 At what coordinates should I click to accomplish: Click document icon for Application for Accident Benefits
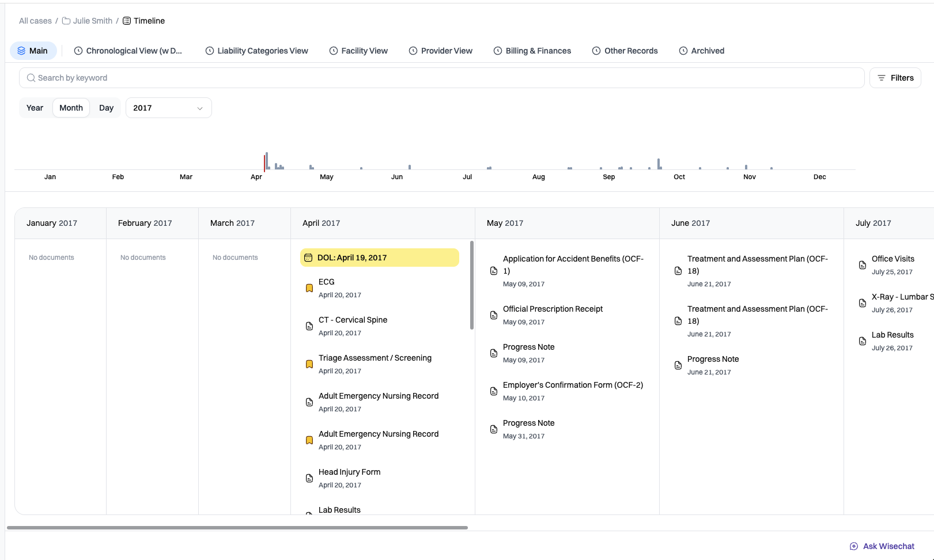(494, 271)
